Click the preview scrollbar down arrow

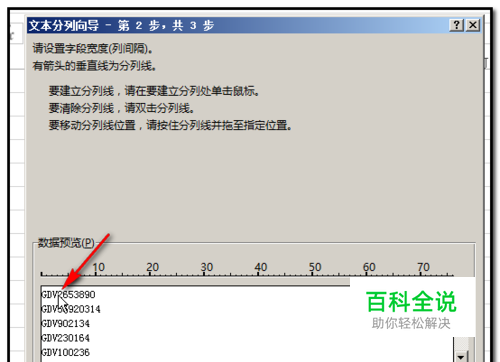(x=461, y=357)
